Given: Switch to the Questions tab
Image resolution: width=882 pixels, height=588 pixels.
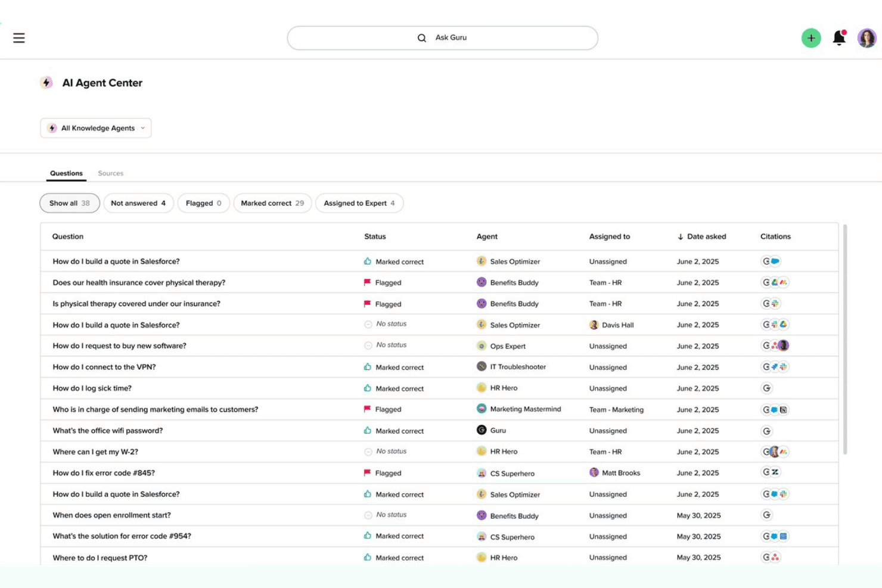Looking at the screenshot, I should point(66,173).
